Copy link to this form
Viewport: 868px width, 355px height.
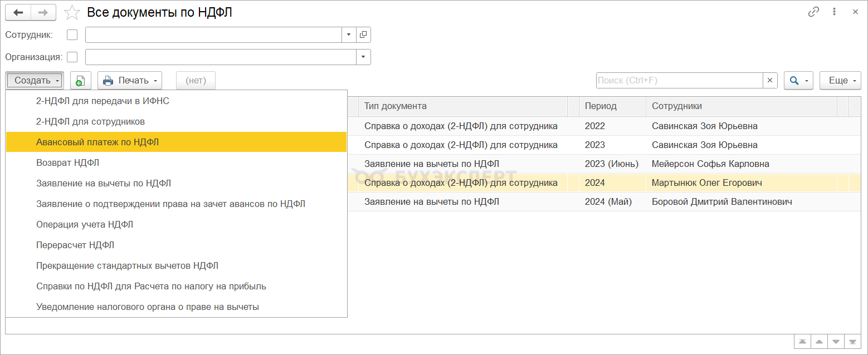pyautogui.click(x=813, y=12)
